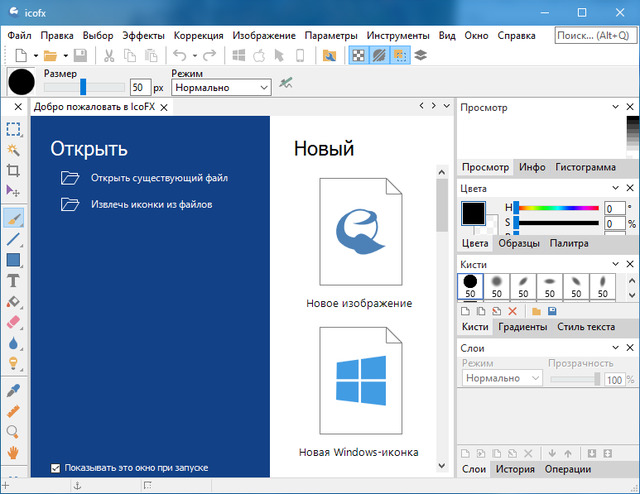Activate the Eraser tool
The width and height of the screenshot is (640, 494).
click(13, 322)
